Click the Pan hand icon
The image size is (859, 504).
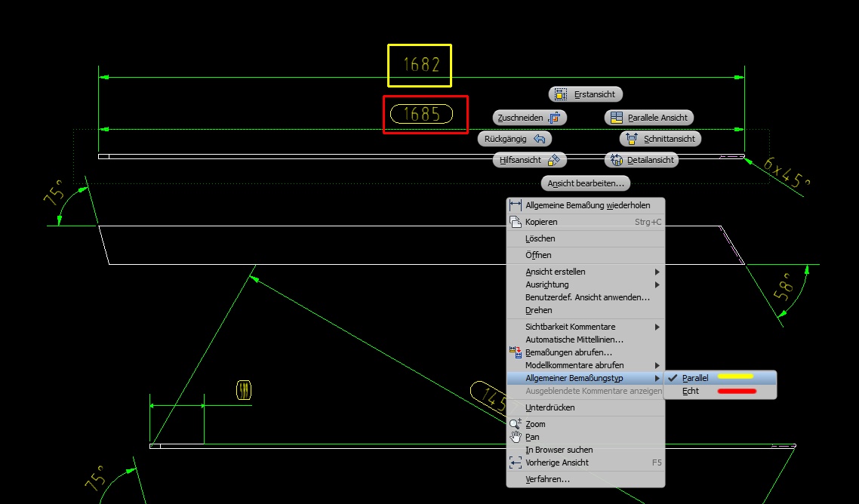point(516,437)
